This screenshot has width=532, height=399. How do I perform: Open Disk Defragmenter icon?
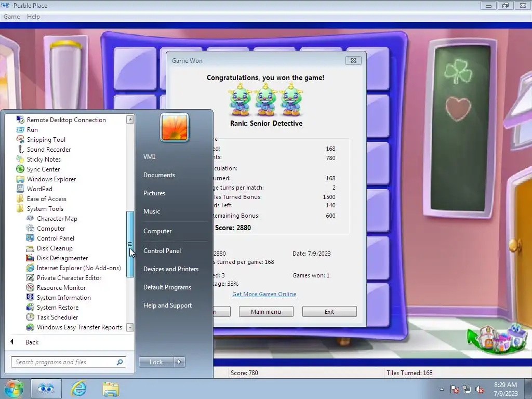(x=30, y=258)
